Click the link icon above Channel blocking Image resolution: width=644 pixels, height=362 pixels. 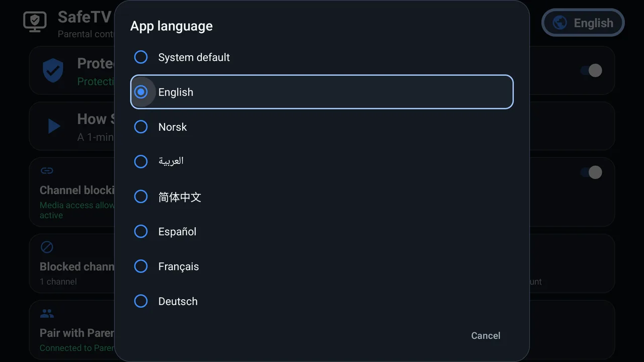(x=47, y=171)
